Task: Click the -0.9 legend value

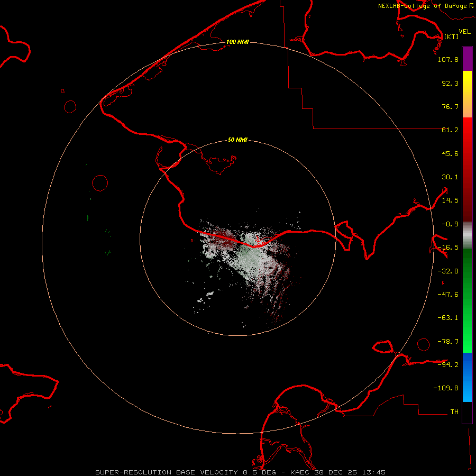Action: point(450,224)
